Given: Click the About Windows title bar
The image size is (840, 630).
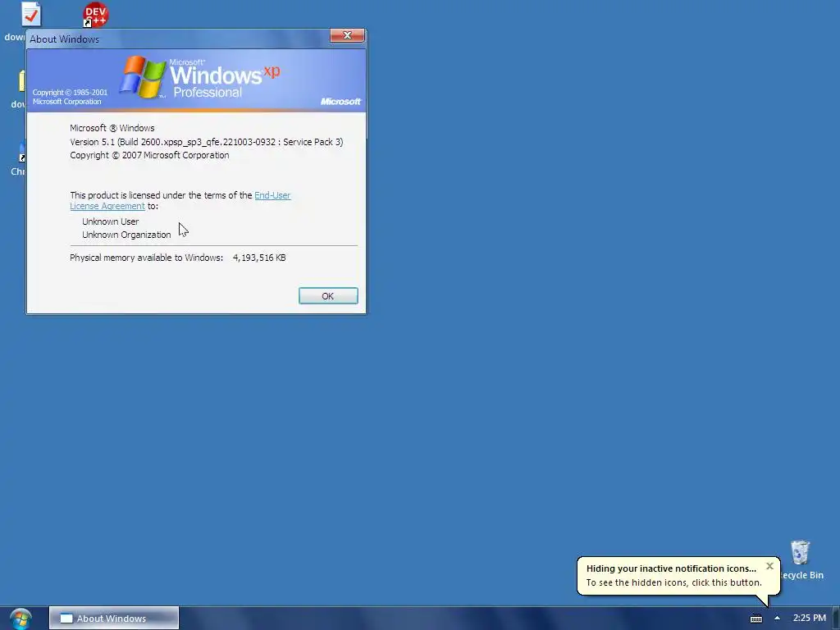Looking at the screenshot, I should 177,39.
